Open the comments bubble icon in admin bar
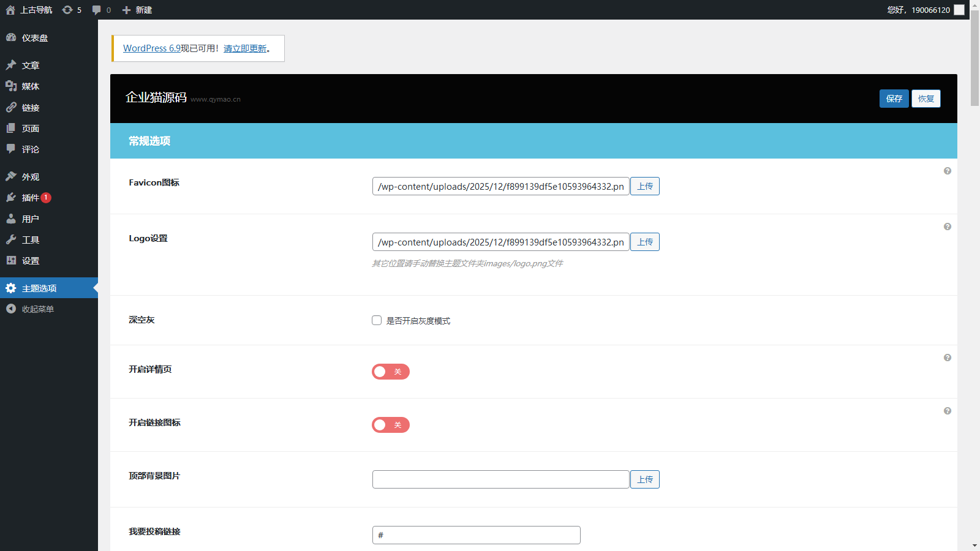Image resolution: width=980 pixels, height=551 pixels. [97, 10]
